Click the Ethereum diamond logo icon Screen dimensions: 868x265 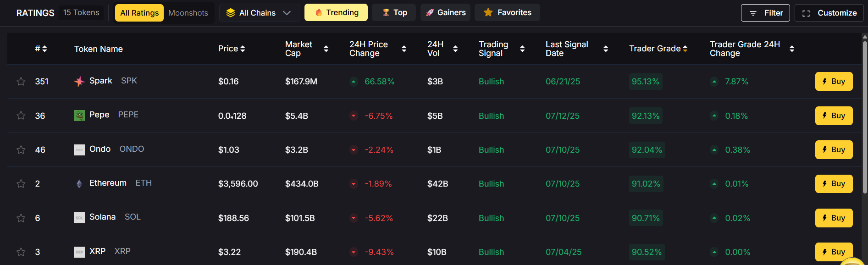[79, 184]
